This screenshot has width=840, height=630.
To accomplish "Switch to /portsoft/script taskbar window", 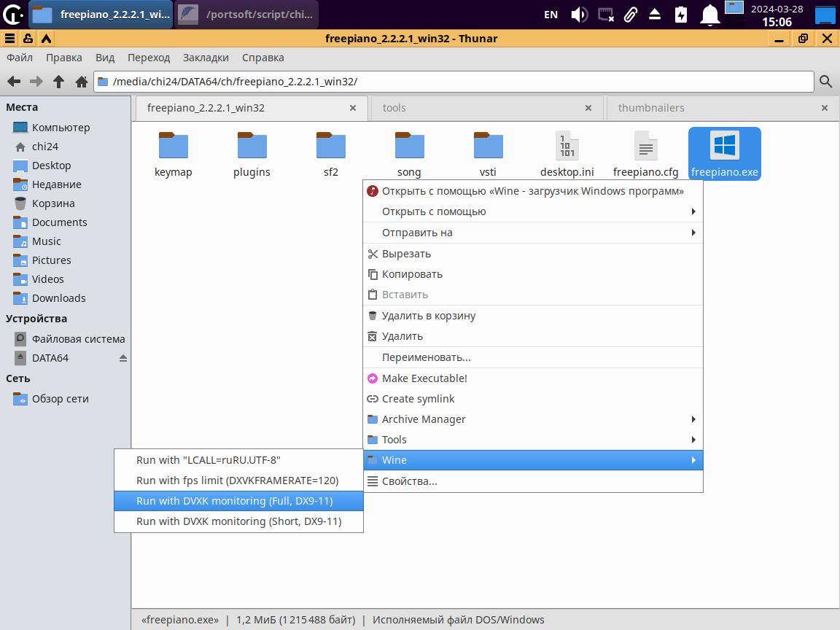I will 246,15.
